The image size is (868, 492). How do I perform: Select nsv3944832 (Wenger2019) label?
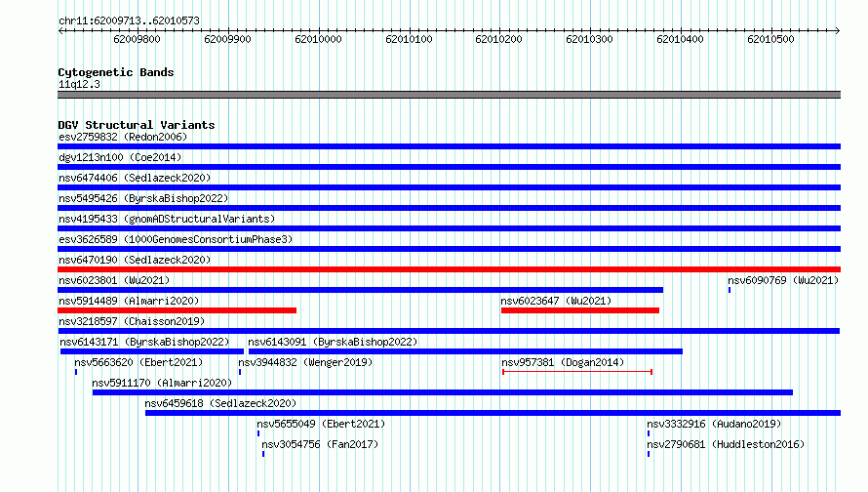(305, 362)
